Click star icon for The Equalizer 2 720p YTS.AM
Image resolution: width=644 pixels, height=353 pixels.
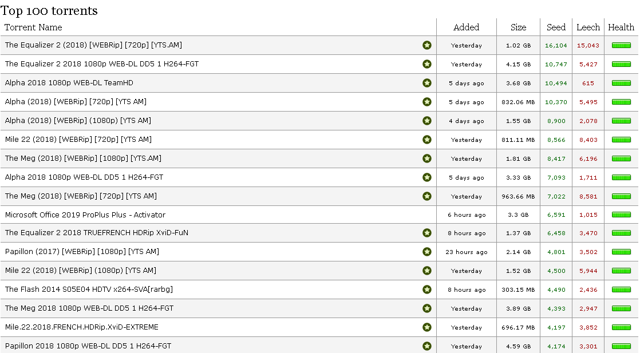(426, 45)
